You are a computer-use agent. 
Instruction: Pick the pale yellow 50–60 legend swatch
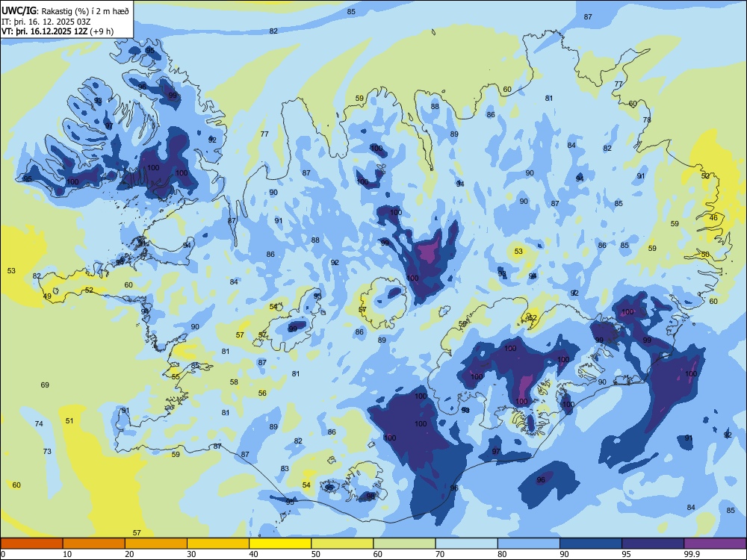[x=342, y=544]
